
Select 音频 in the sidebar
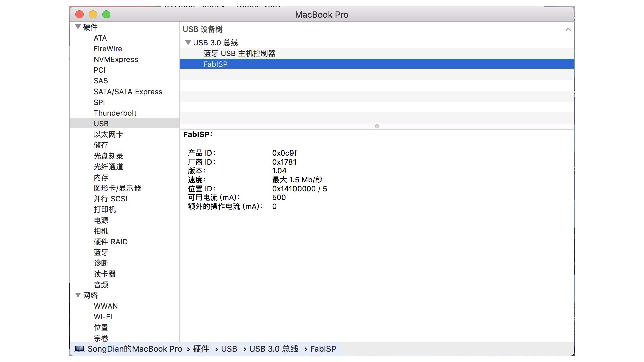[101, 285]
